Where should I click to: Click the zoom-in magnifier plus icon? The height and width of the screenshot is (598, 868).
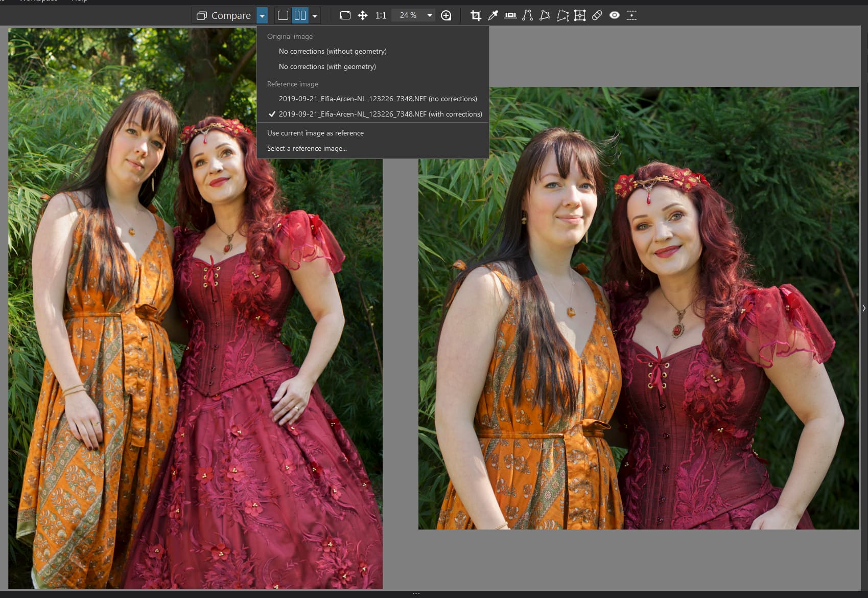pos(446,15)
